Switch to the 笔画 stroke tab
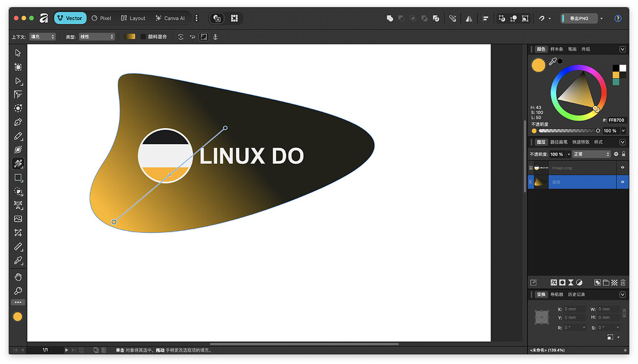The image size is (638, 364). [x=572, y=49]
